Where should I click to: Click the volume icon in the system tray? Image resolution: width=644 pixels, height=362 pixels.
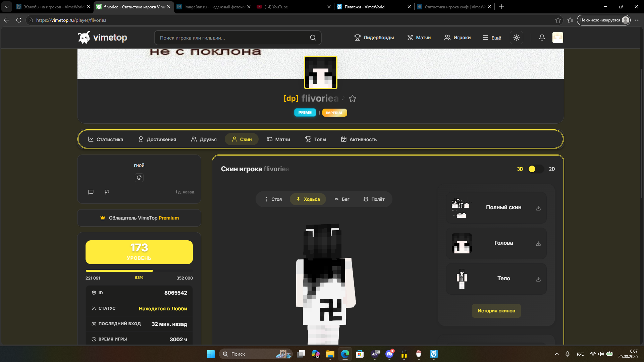click(601, 354)
